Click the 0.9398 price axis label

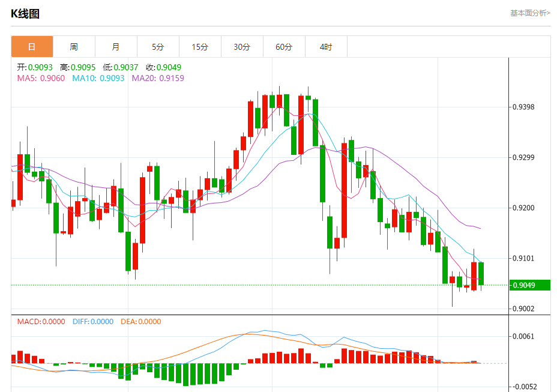[523, 107]
